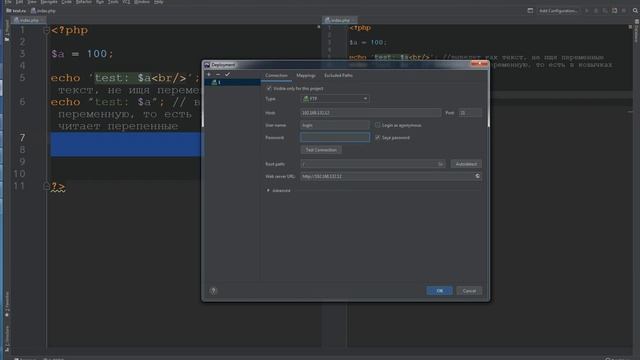Click into the Port field
This screenshot has height=360, width=640.
point(469,113)
